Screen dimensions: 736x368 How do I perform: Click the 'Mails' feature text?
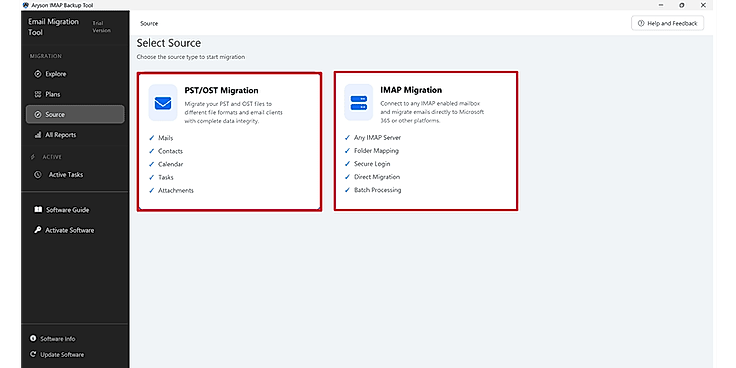point(166,138)
